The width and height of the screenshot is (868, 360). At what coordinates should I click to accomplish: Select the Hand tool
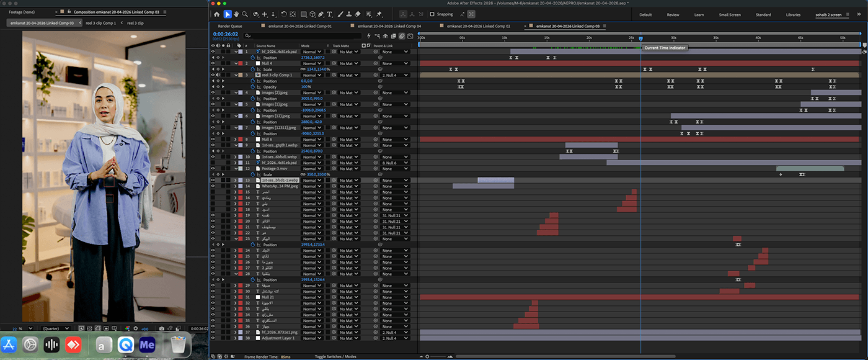pos(236,14)
